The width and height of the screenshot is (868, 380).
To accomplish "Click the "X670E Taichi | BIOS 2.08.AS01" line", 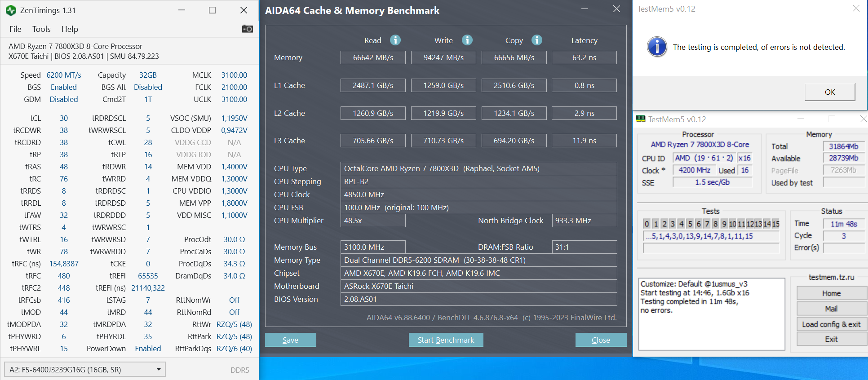I will coord(84,56).
